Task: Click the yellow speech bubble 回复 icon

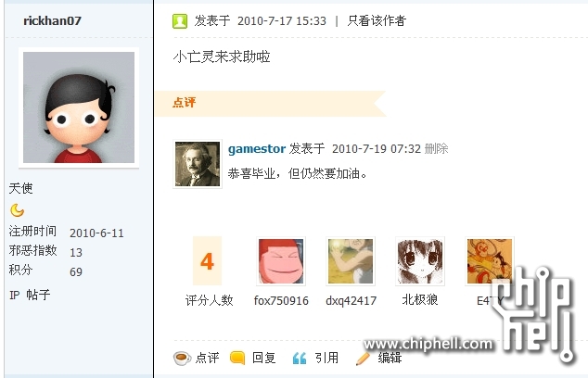Action: click(x=237, y=359)
